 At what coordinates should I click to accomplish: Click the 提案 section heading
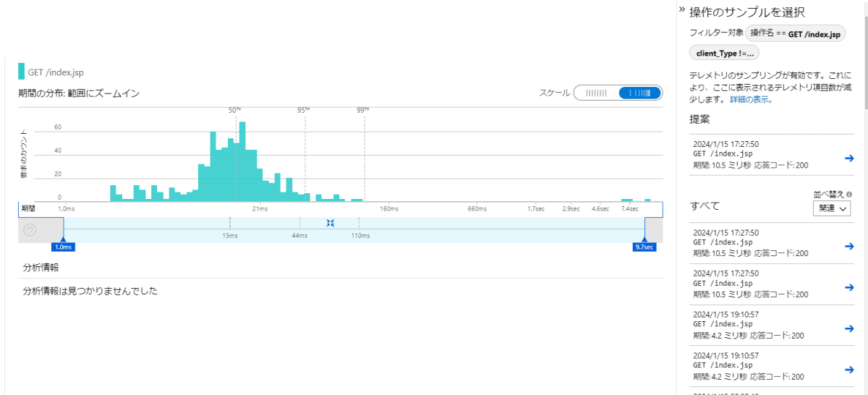[x=699, y=119]
